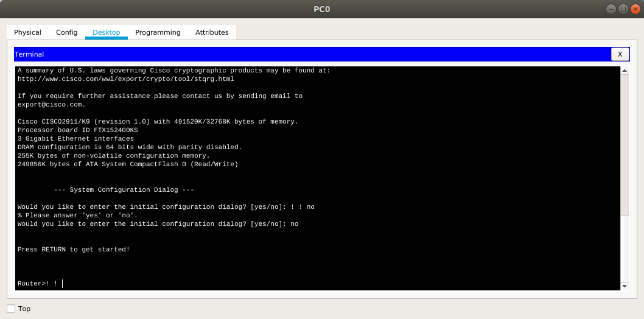644x319 pixels.
Task: Click the 'System Configuration Dialog' heading
Action: (x=124, y=190)
